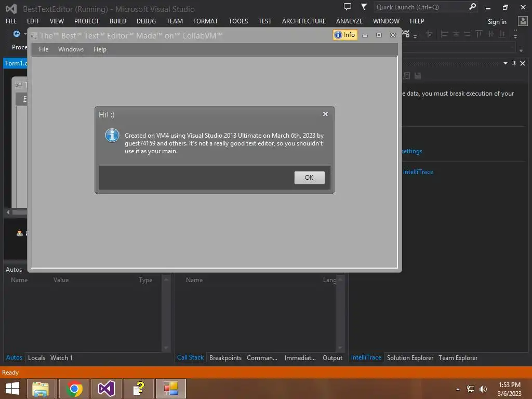
Task: Click the Align Bottoms toolbar icon
Action: click(x=502, y=34)
